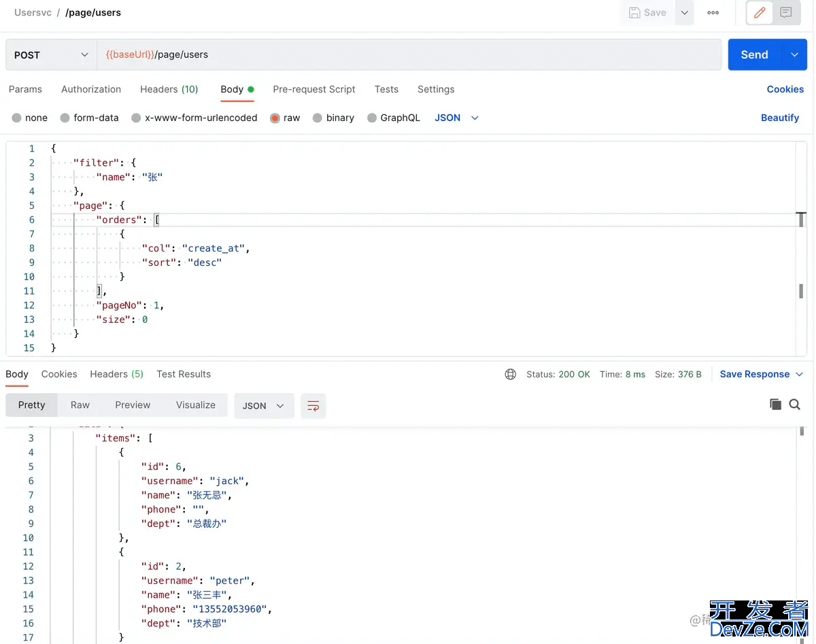Click the "size": 0 line

122,320
